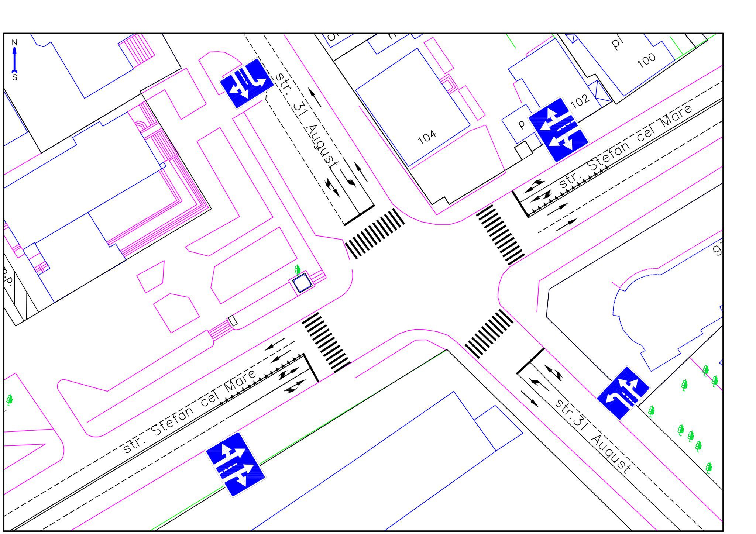The image size is (756, 534).
Task: Select the southeast crosswalk on str. 31 August
Action: [488, 333]
